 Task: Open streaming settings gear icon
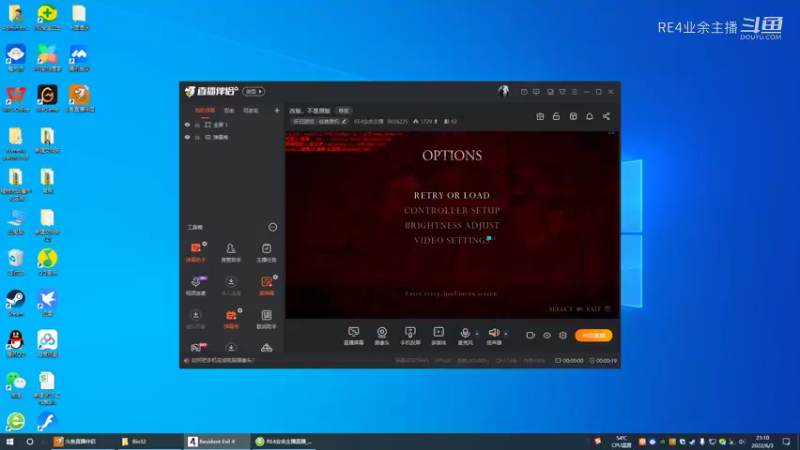pyautogui.click(x=563, y=335)
